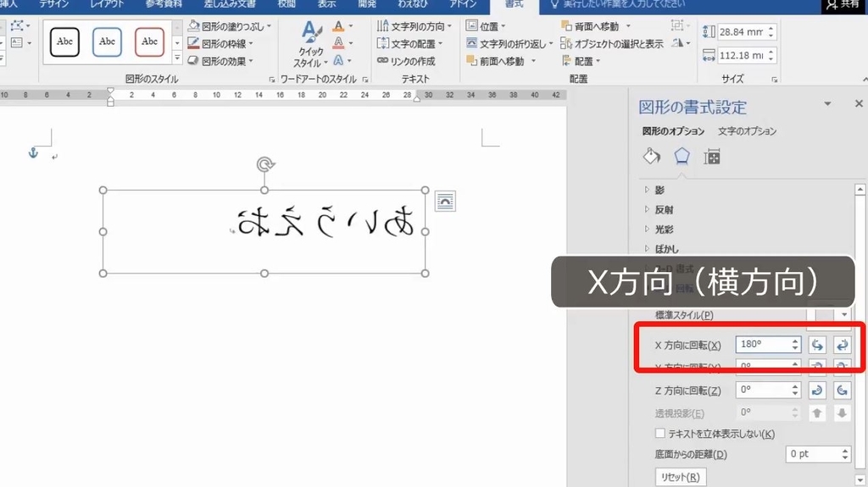Select the 図形のオプション tab
The height and width of the screenshot is (487, 868).
click(x=673, y=131)
